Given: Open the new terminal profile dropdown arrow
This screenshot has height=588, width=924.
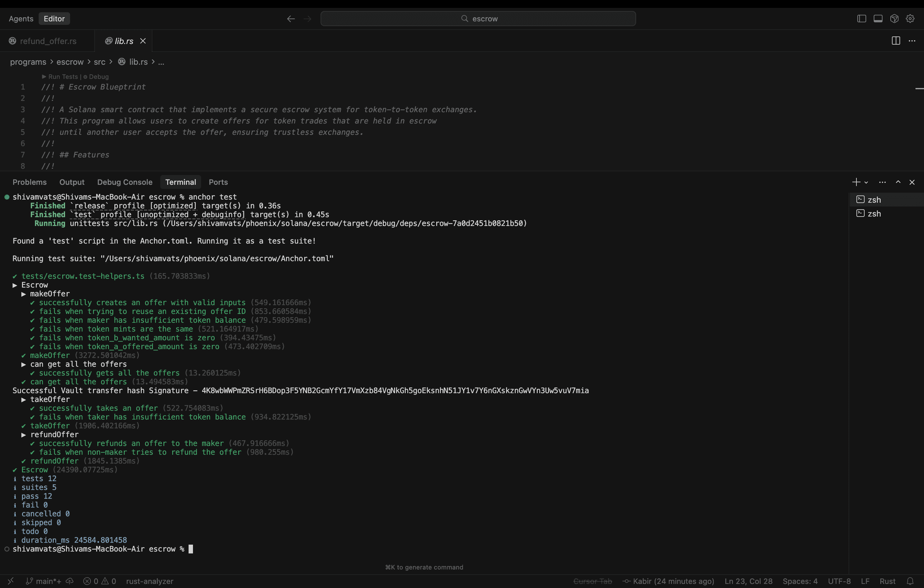Looking at the screenshot, I should pos(866,182).
